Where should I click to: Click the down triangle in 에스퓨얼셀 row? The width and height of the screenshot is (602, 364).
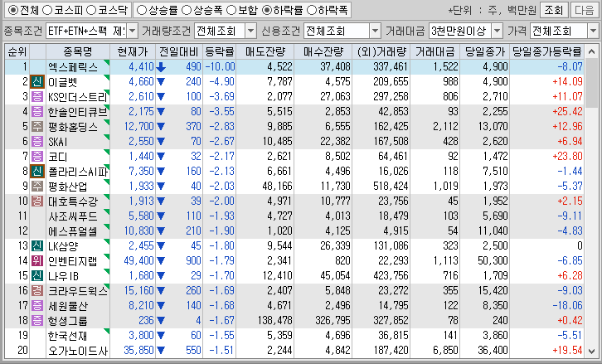point(161,231)
